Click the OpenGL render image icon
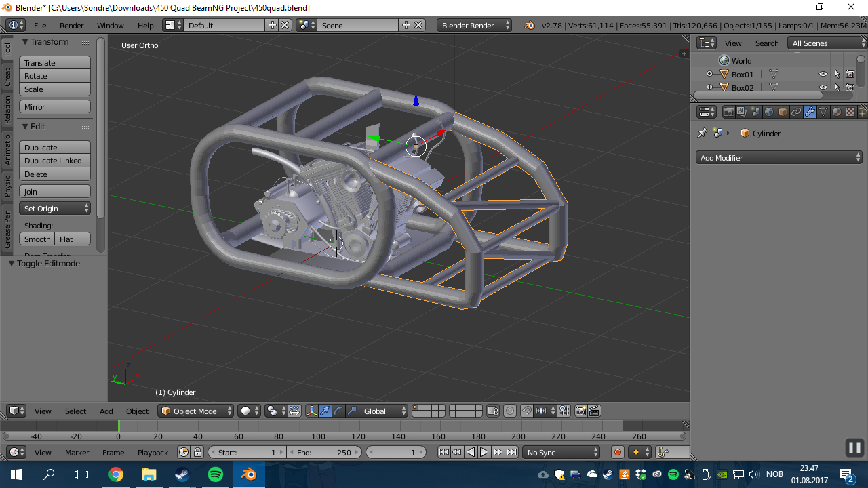 pos(580,411)
